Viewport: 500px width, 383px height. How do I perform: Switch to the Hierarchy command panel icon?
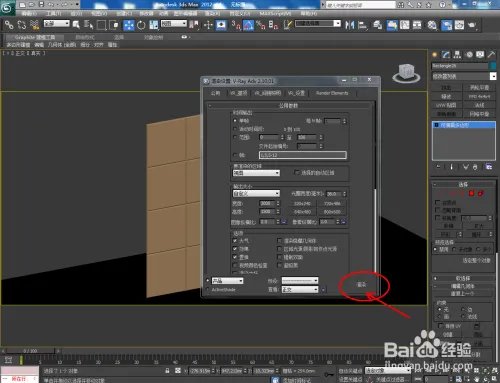(457, 54)
